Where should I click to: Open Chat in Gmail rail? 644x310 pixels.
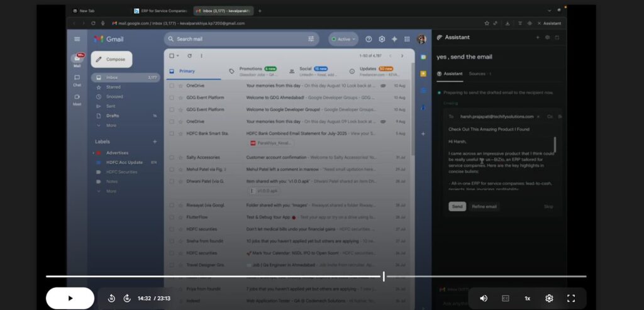[x=77, y=80]
